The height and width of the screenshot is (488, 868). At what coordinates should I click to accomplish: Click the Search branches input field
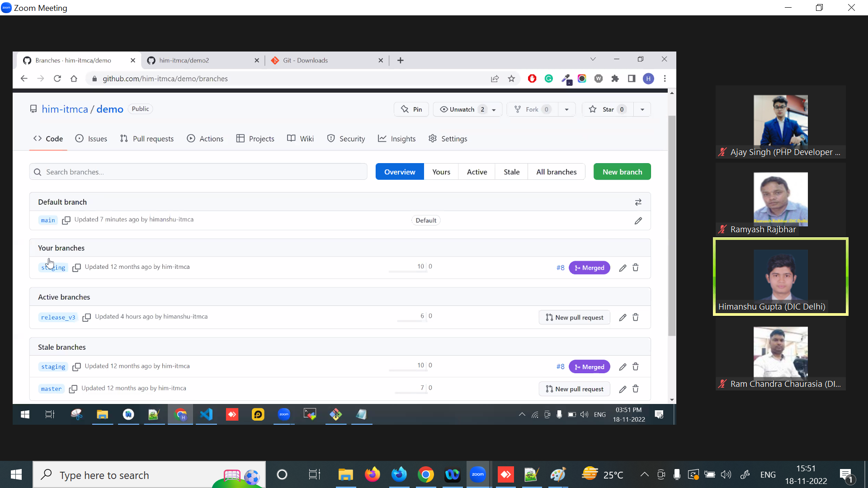[198, 172]
